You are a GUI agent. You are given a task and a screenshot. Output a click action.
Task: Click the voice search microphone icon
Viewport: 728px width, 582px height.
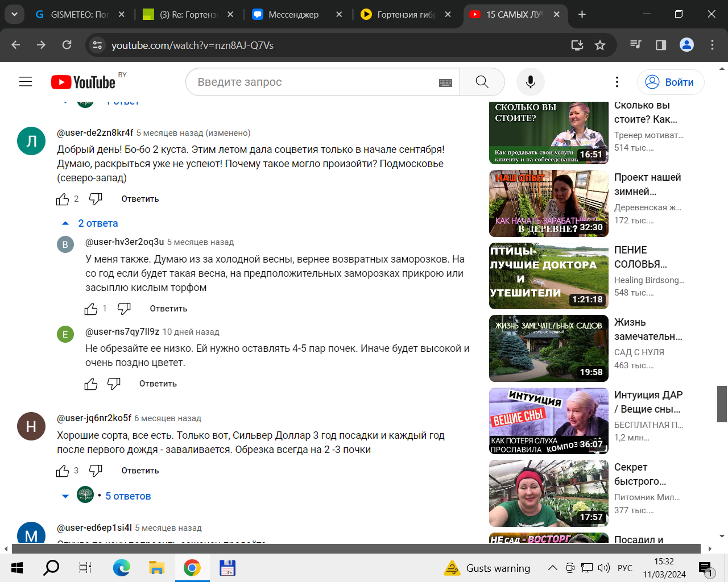[530, 82]
